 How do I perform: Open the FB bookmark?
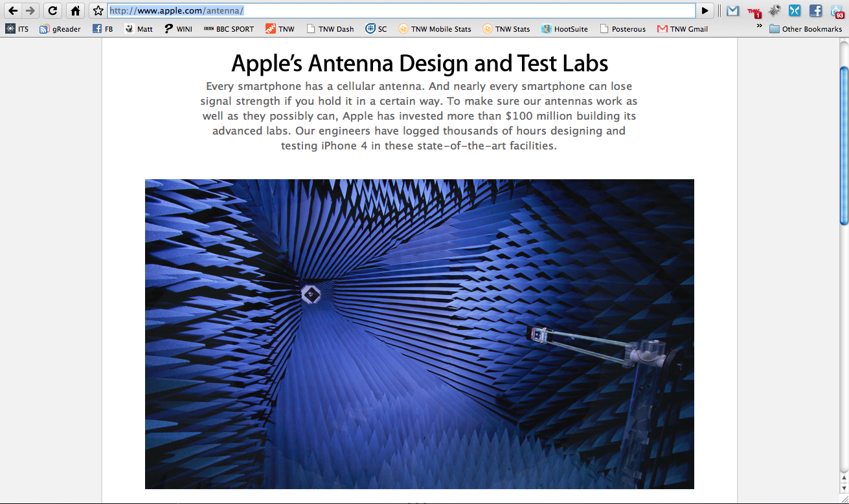tap(102, 29)
